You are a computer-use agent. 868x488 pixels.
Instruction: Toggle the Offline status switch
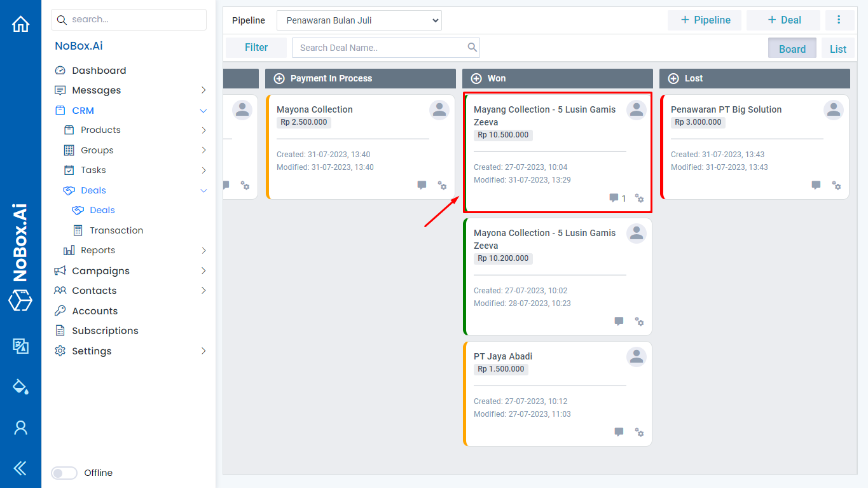coord(64,473)
